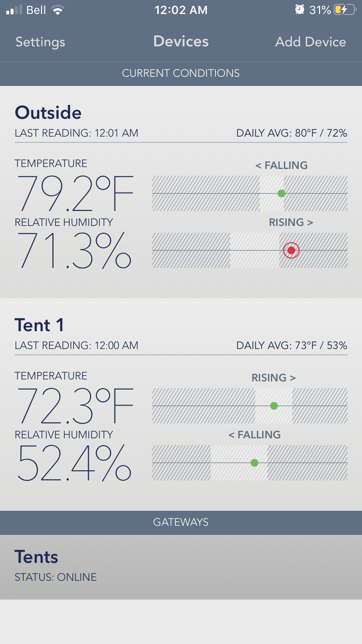Tap the red humidity alert marker
The height and width of the screenshot is (644, 362).
pos(291,250)
